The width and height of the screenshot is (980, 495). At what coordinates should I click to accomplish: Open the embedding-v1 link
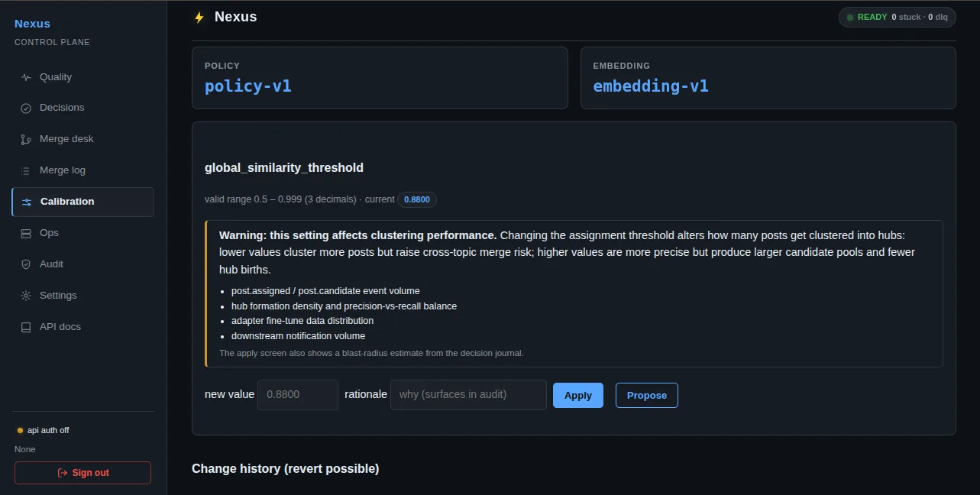(651, 86)
